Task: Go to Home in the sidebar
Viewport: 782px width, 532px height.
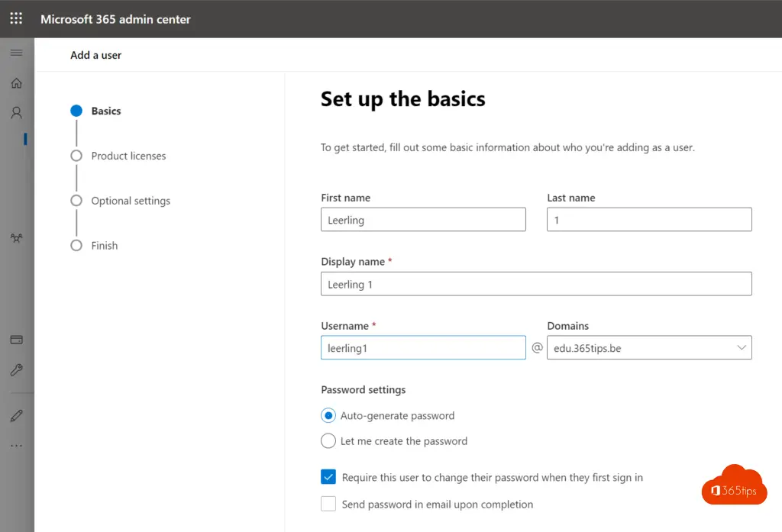Action: pos(17,83)
